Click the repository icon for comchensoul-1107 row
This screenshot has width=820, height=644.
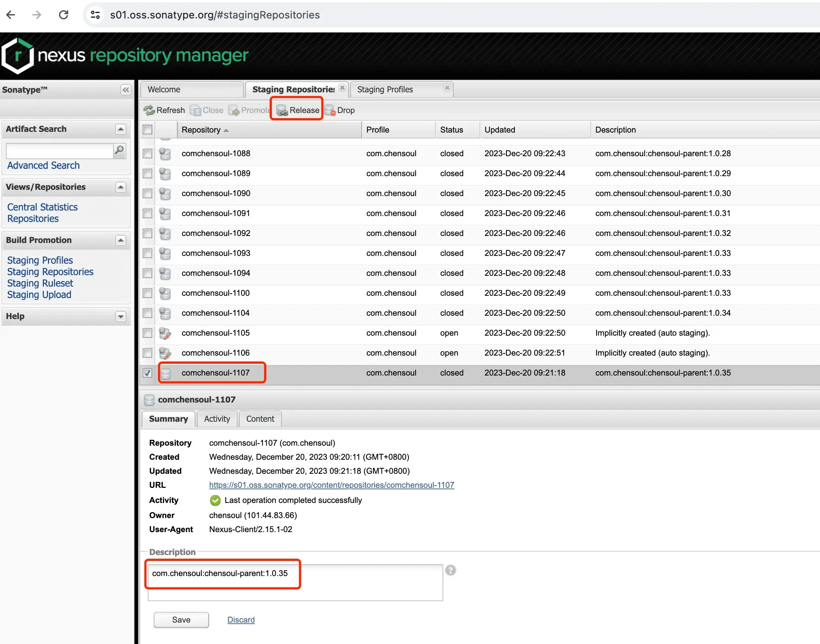point(165,373)
